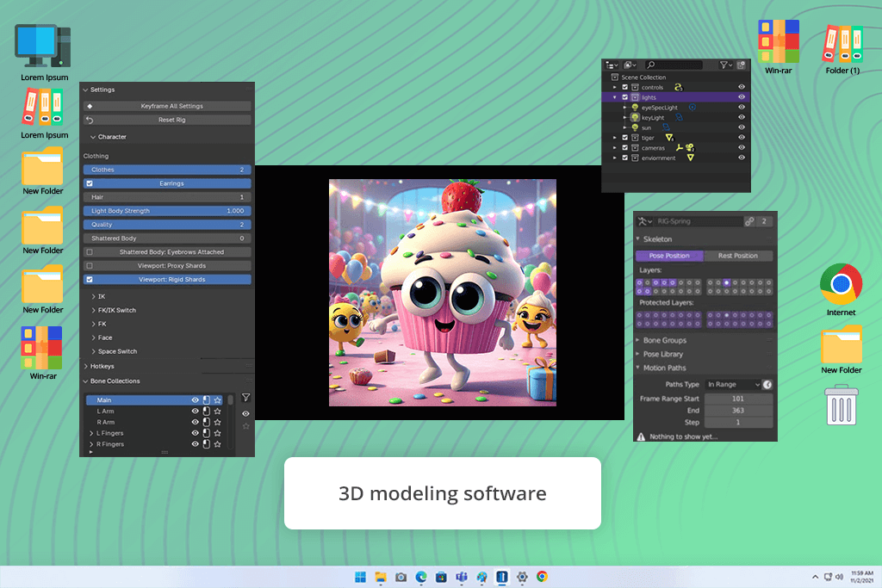Click the sun light icon
The height and width of the screenshot is (588, 882).
point(635,127)
